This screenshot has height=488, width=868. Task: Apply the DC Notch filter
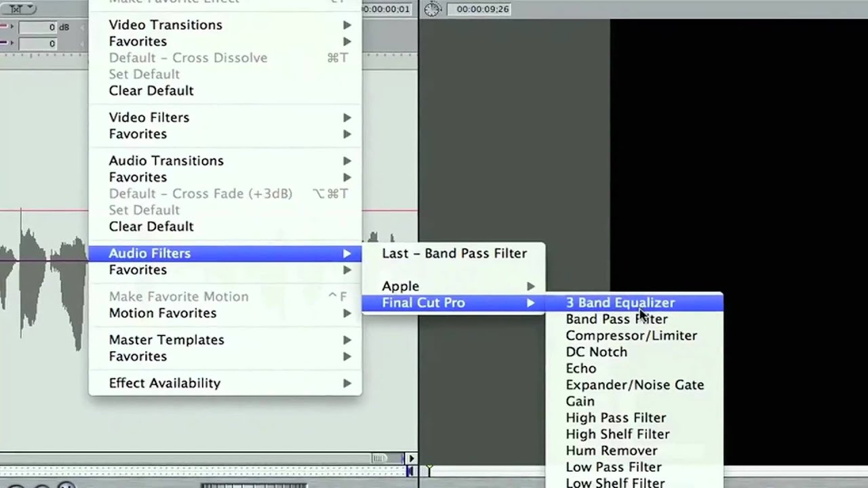pyautogui.click(x=635, y=352)
